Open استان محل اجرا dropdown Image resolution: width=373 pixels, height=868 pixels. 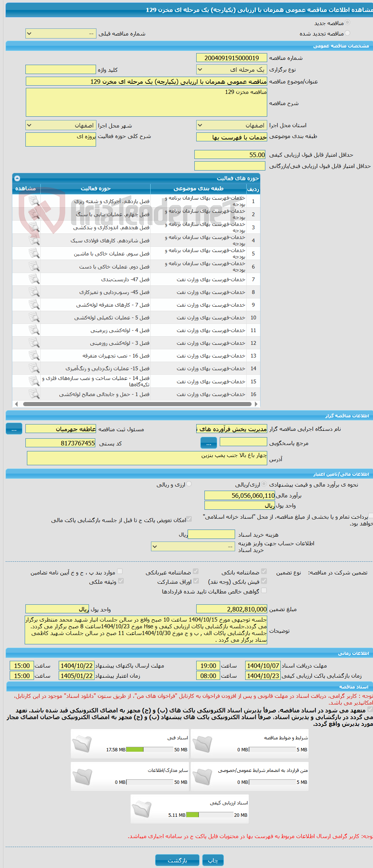point(232,125)
